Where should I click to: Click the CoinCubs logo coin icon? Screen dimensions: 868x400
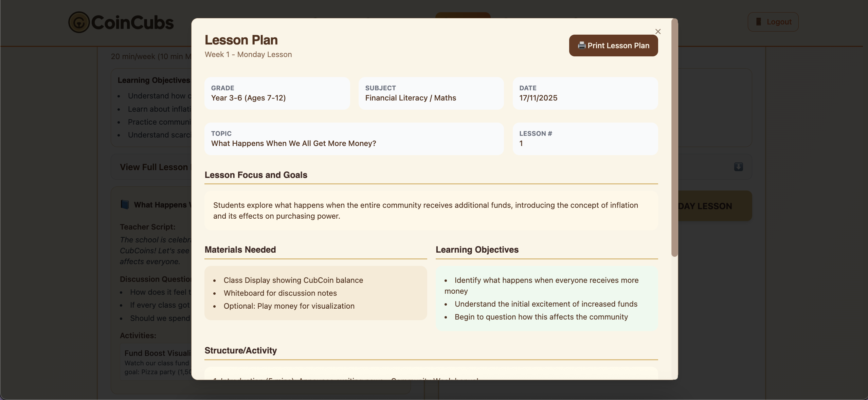pyautogui.click(x=79, y=22)
